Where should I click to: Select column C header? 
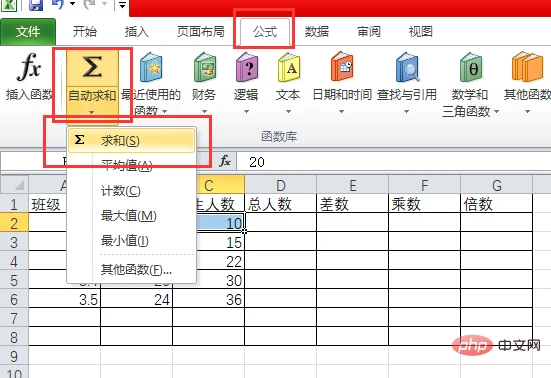pyautogui.click(x=209, y=185)
